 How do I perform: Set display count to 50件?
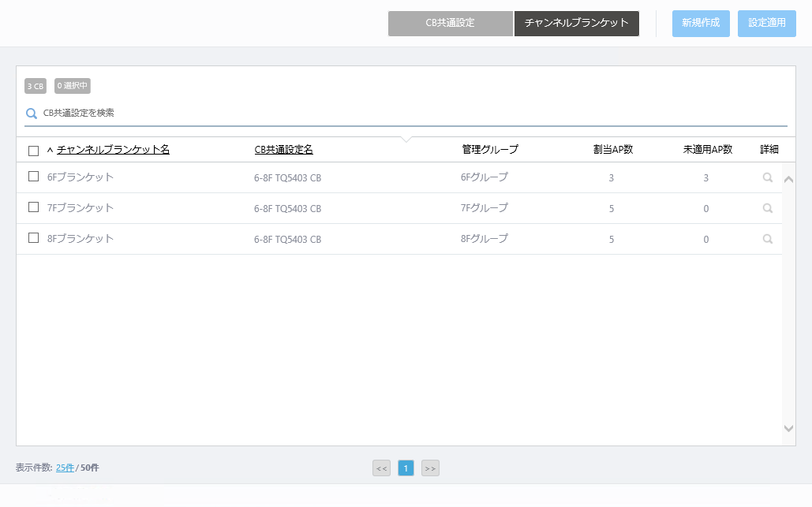(x=90, y=468)
